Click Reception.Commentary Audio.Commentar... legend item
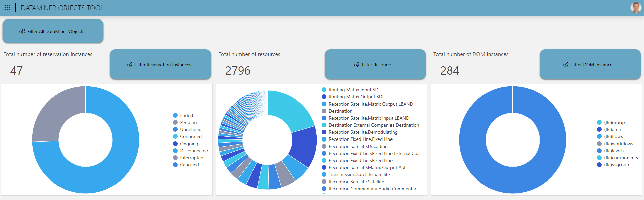The width and height of the screenshot is (644, 200). point(371,189)
